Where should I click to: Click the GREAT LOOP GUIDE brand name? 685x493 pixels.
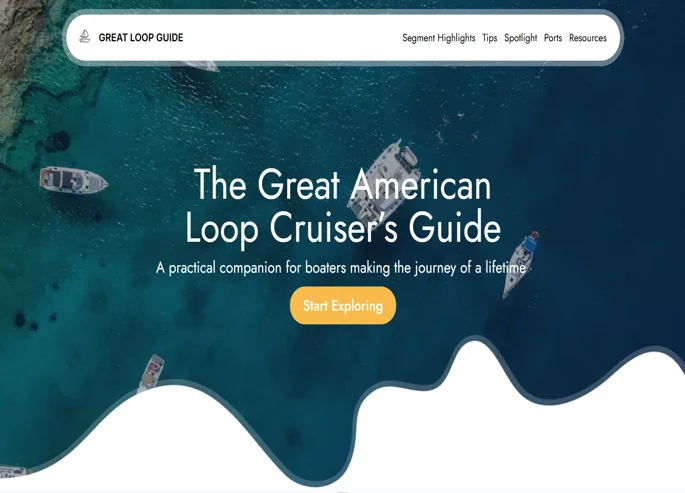[x=141, y=38]
